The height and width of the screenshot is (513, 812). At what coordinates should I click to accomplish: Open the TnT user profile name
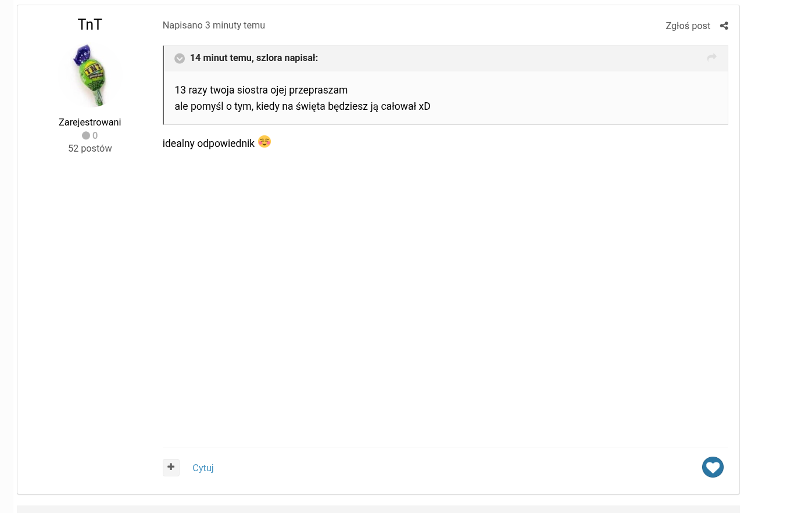click(x=90, y=24)
